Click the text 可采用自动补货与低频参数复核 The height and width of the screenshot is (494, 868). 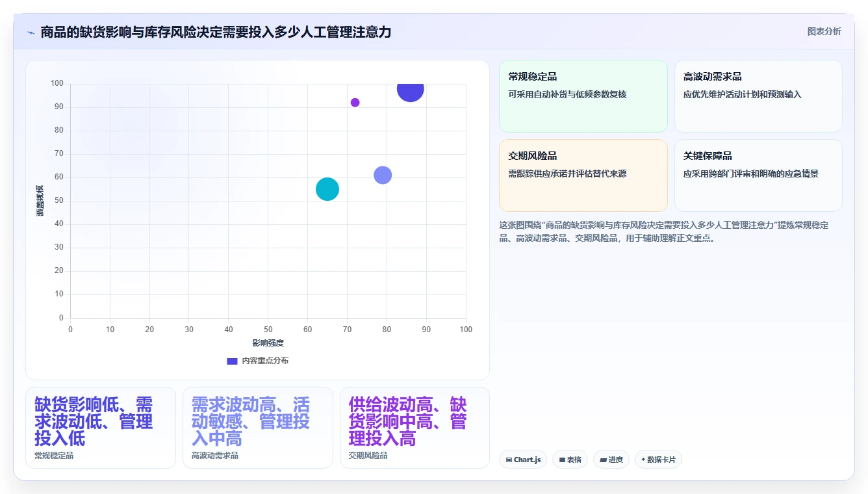coord(567,94)
